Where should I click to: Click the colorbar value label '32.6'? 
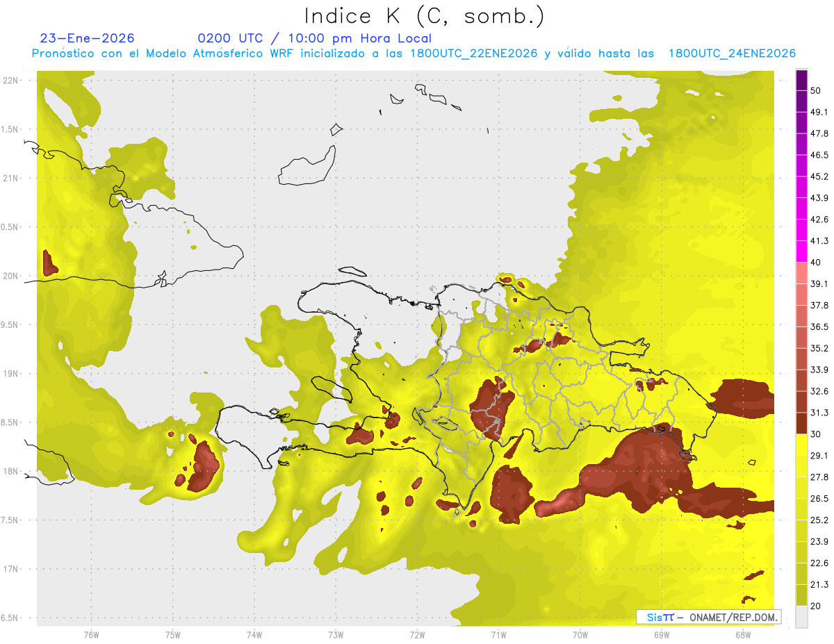[x=819, y=391]
